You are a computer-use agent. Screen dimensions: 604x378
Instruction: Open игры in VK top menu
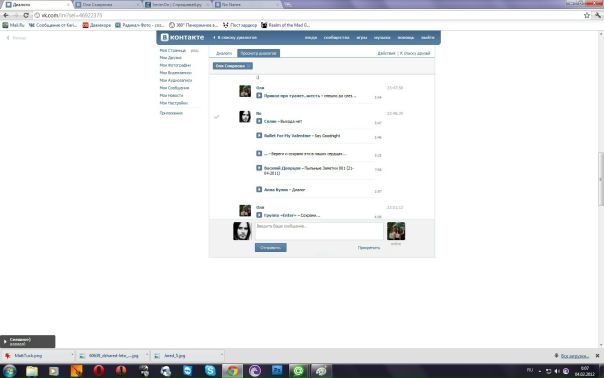[362, 37]
